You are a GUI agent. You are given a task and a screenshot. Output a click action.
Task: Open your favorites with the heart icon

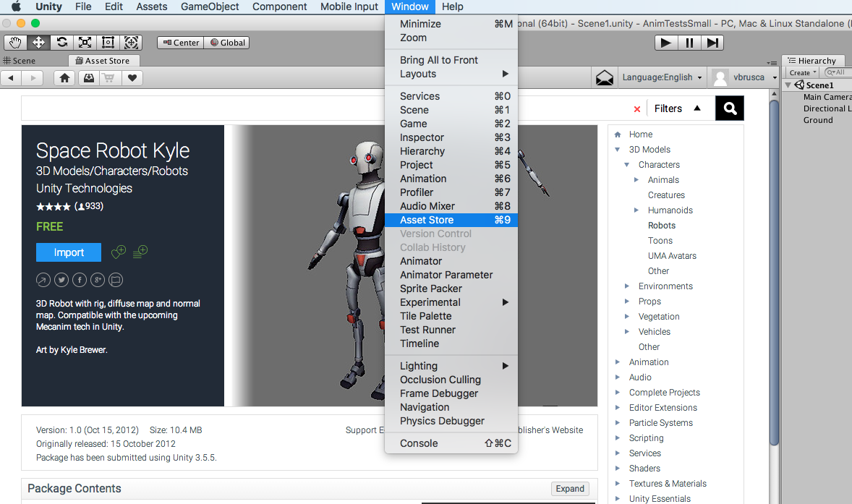(132, 77)
